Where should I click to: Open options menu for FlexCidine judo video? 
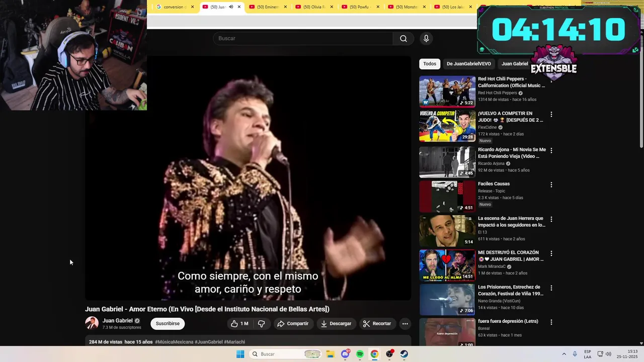(x=551, y=115)
